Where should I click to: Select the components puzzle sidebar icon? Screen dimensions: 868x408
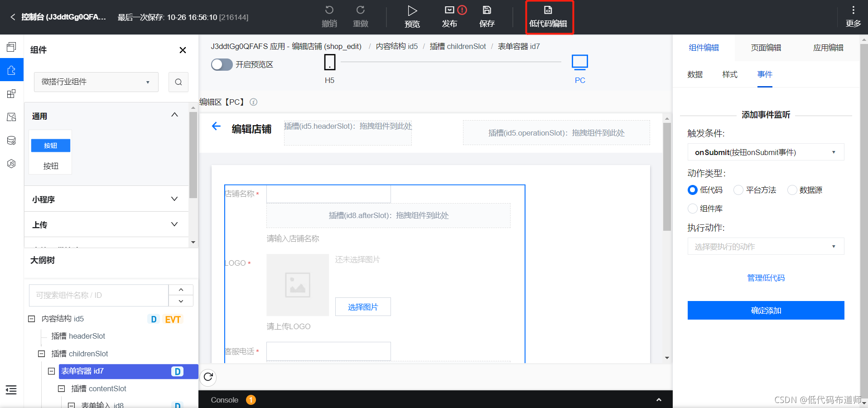coord(11,70)
